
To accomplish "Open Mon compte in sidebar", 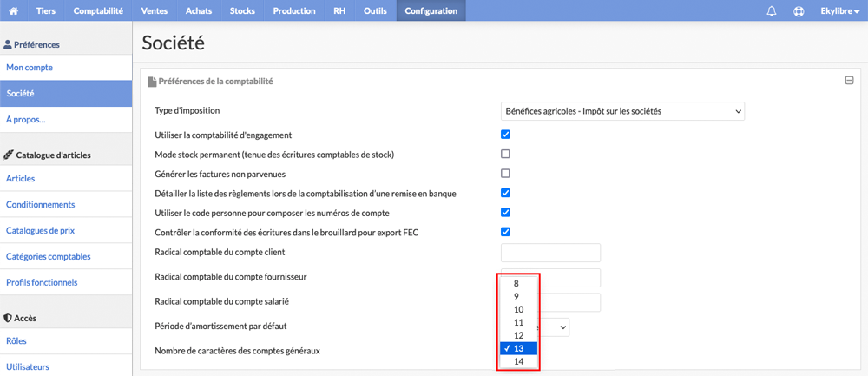I will pyautogui.click(x=66, y=68).
